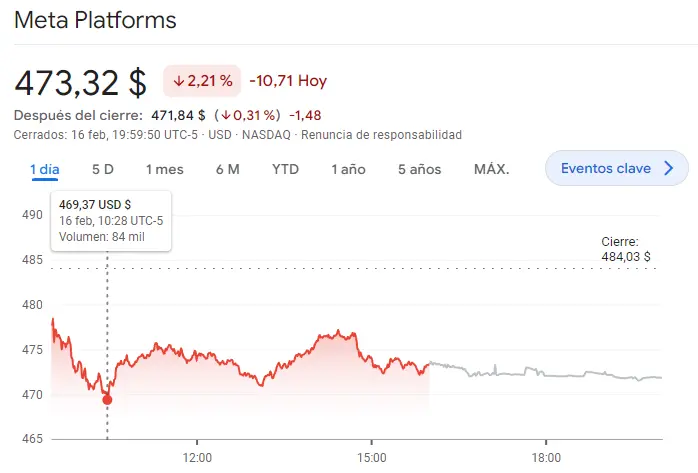Click the Meta Platforms title
The width and height of the screenshot is (698, 473).
coord(96,20)
